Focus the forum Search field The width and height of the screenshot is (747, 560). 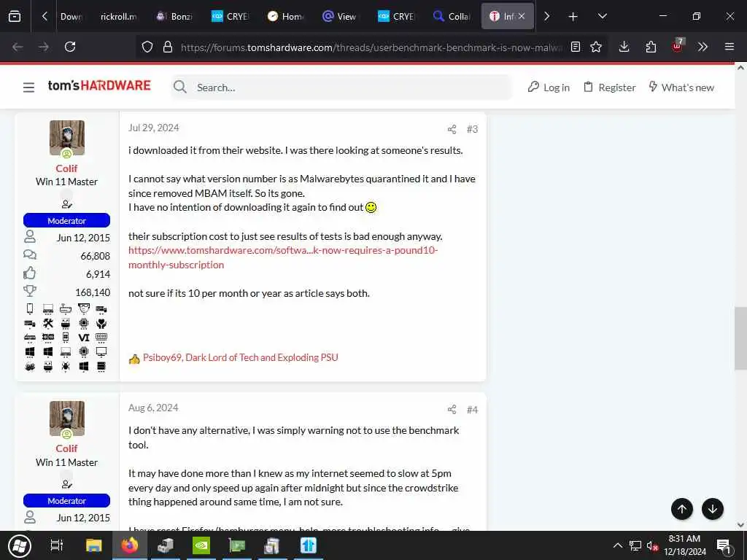point(341,87)
